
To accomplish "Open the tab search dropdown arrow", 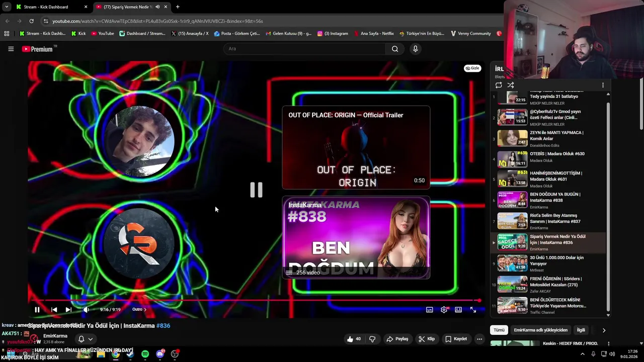I will pos(6,7).
